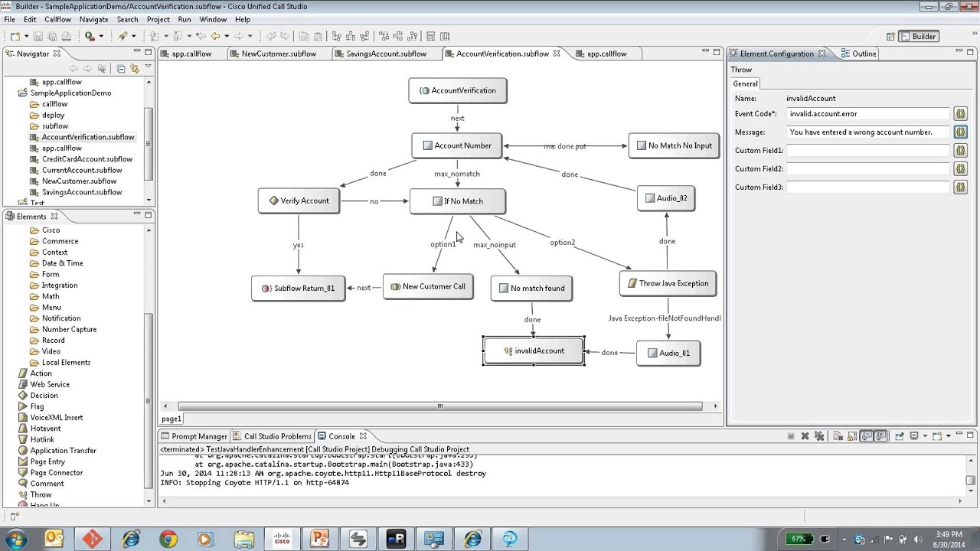Switch to the Prompt Manager tab
Screen dimensions: 980x551
tap(194, 436)
